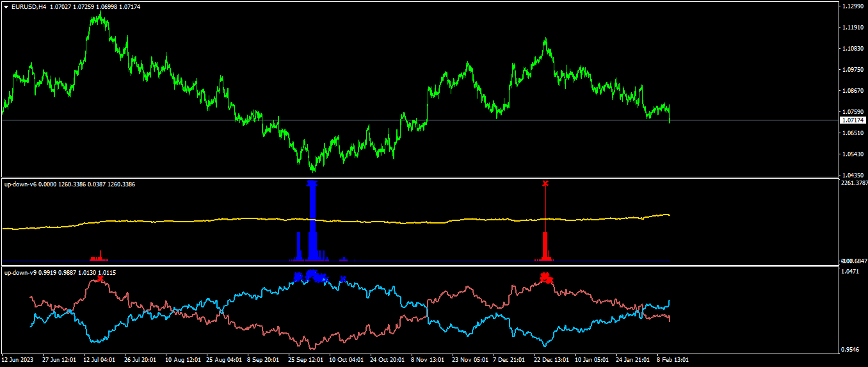
Task: Click the 24 Oct 20:01 time axis label
Action: click(x=387, y=360)
